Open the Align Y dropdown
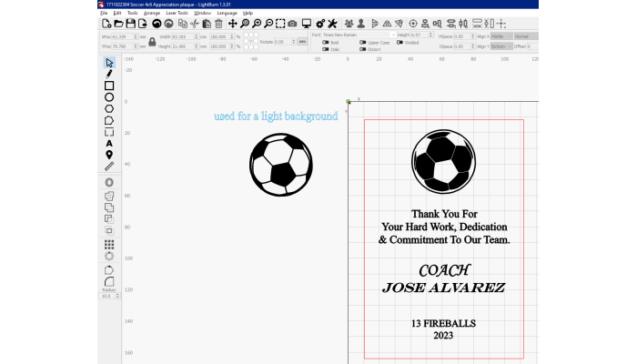 (x=501, y=46)
